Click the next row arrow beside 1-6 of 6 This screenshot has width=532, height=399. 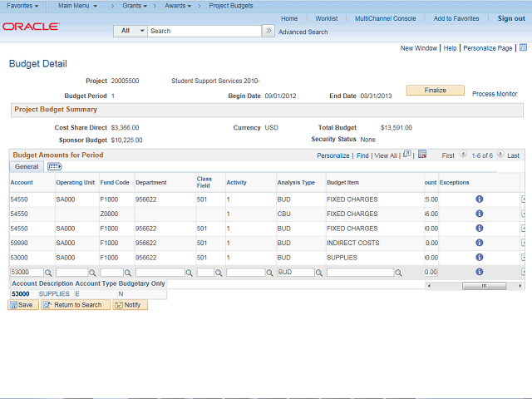point(500,155)
